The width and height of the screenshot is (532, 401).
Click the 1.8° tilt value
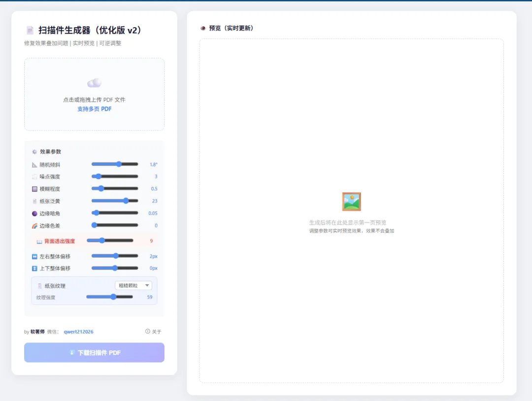[154, 165]
